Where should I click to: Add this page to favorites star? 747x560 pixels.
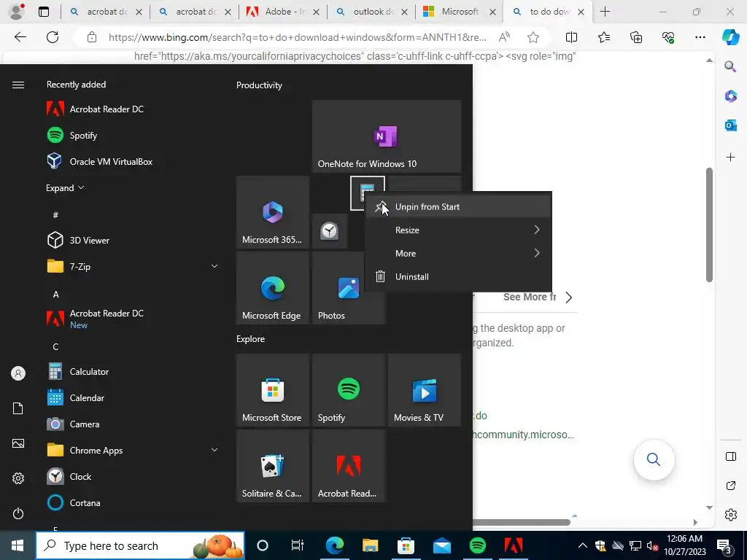[533, 37]
